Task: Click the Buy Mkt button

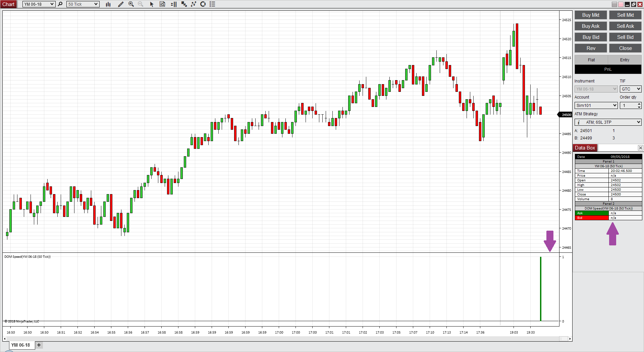Action: click(591, 15)
